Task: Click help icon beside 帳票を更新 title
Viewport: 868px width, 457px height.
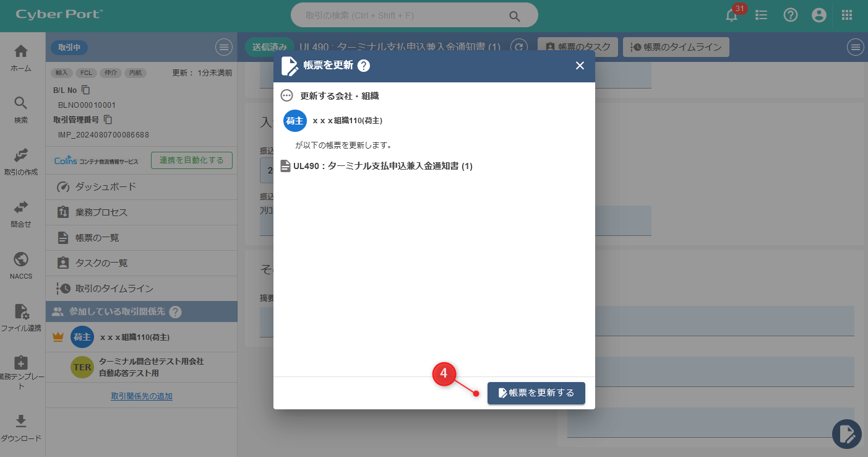Action: (364, 66)
